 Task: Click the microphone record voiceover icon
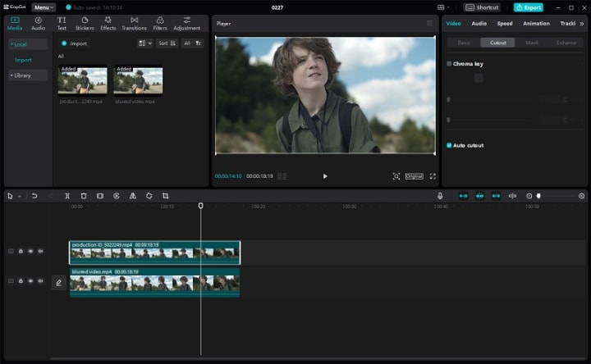[x=440, y=196]
